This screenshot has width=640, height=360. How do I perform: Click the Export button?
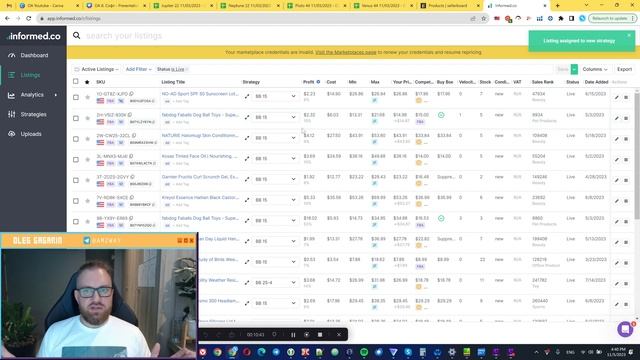[x=624, y=69]
